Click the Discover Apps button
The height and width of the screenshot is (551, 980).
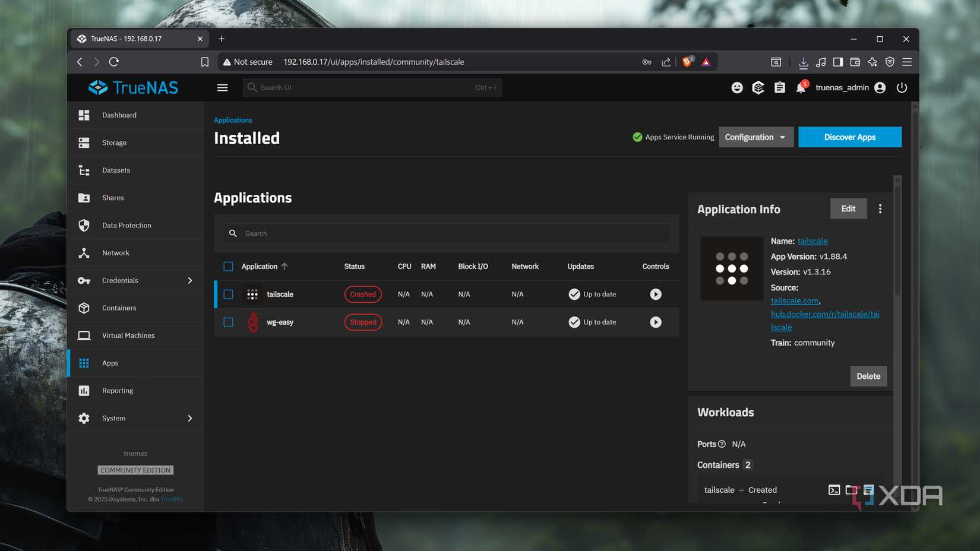click(x=850, y=137)
